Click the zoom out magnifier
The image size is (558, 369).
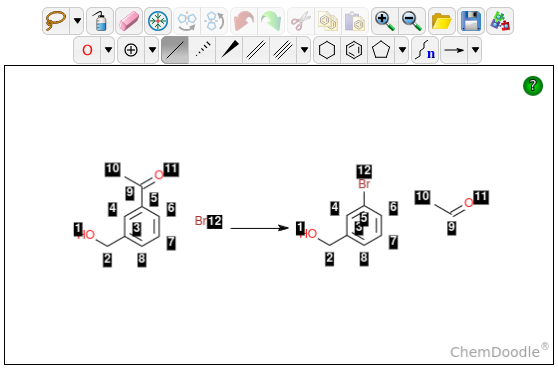pos(412,21)
